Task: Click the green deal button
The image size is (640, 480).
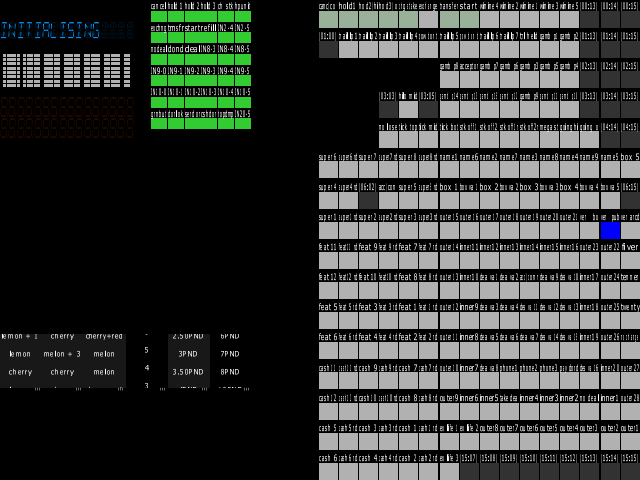Action: [x=193, y=60]
